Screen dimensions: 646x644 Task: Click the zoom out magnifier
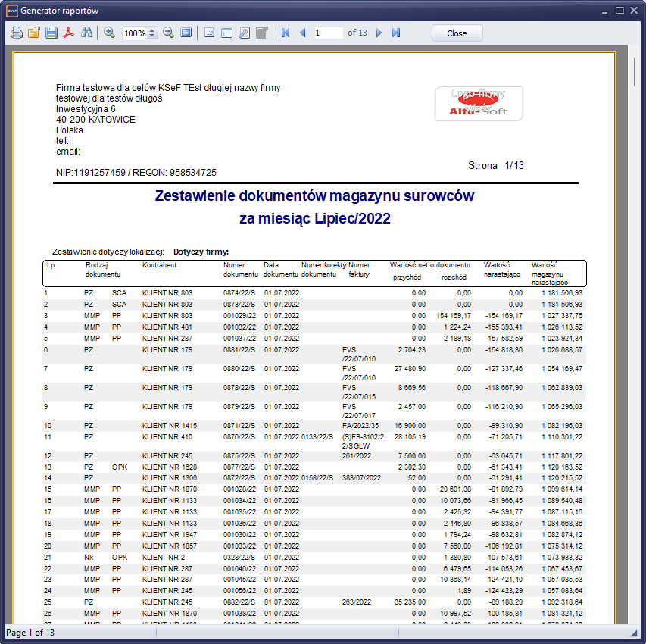click(168, 33)
